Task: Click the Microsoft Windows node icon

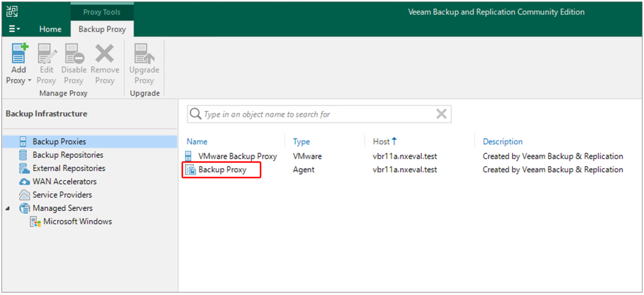Action: (x=35, y=222)
